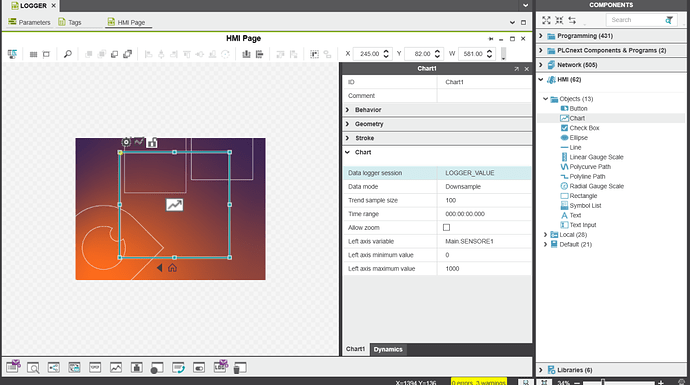
Task: Click the breakpoints circle icon in bottom toolbar
Action: (x=157, y=368)
